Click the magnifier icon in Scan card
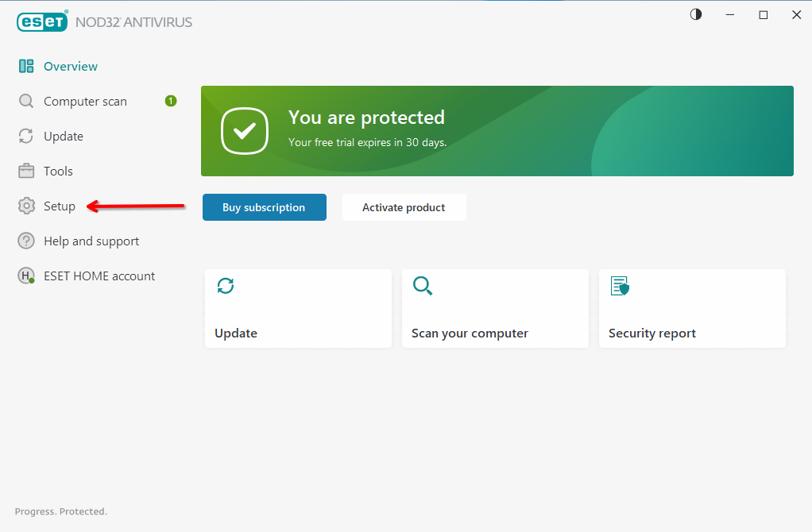Image resolution: width=812 pixels, height=532 pixels. point(423,286)
